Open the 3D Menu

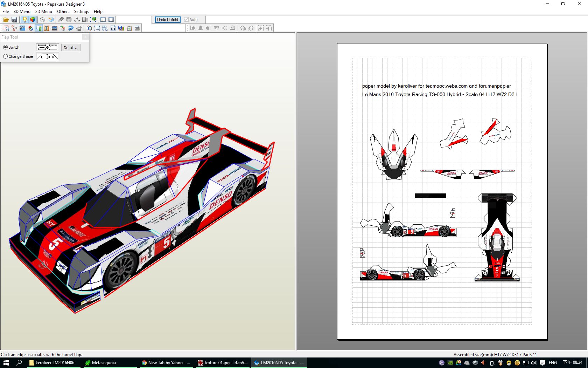22,12
